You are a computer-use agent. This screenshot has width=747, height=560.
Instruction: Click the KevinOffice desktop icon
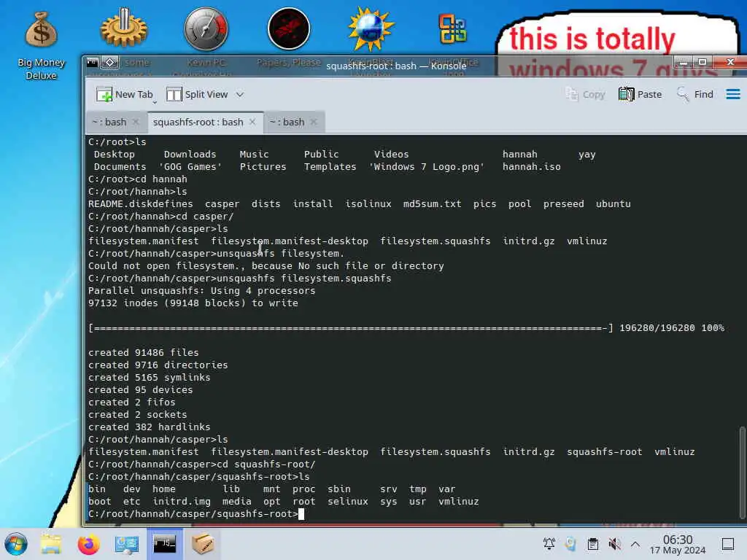(x=452, y=28)
